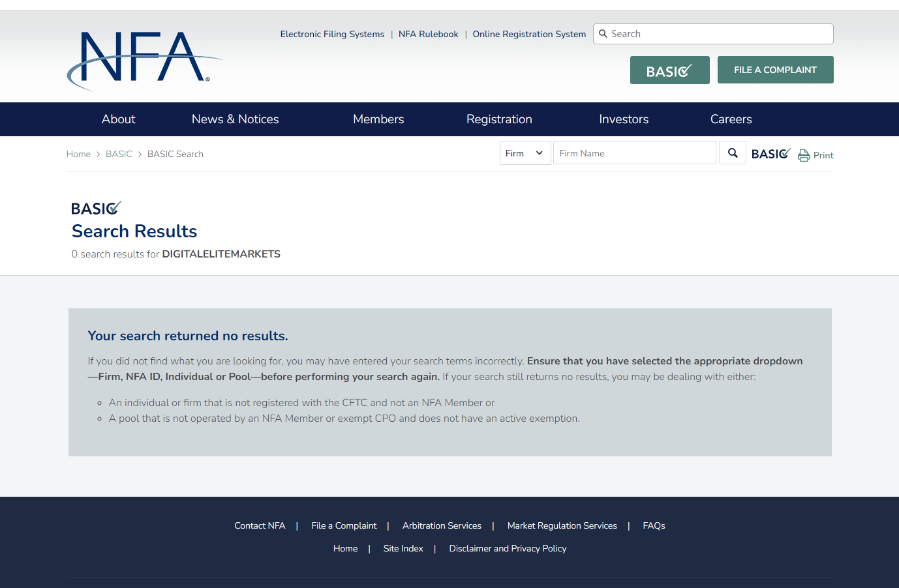The height and width of the screenshot is (588, 899).
Task: Click the BASIC logo above Search Results
Action: pyautogui.click(x=97, y=208)
